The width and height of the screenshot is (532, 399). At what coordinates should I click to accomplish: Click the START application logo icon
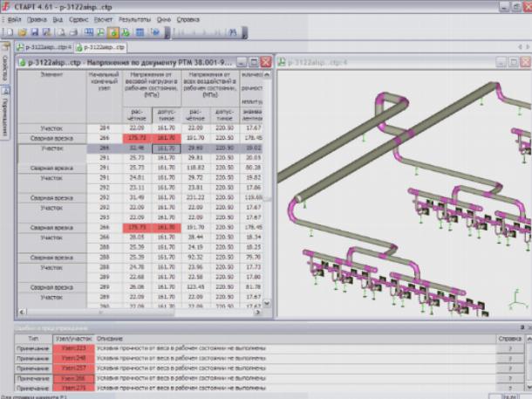point(7,6)
